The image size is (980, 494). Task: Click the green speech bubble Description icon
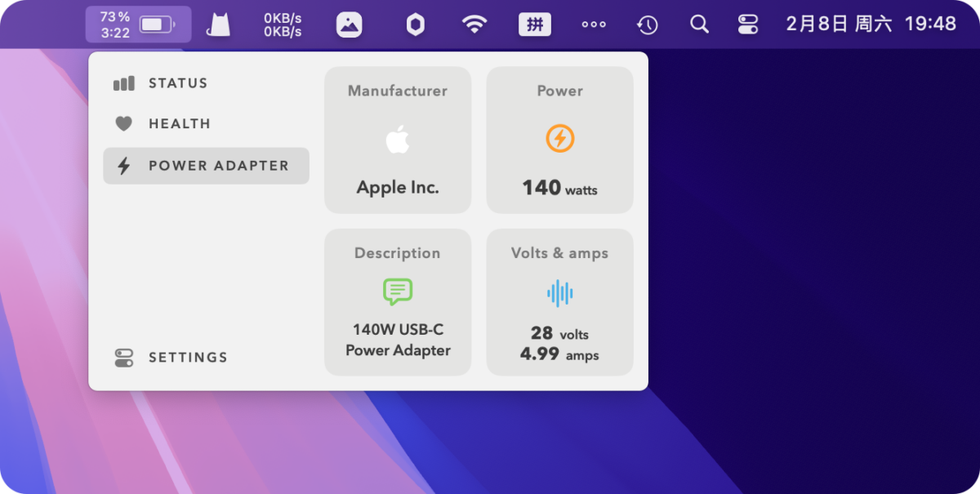398,292
